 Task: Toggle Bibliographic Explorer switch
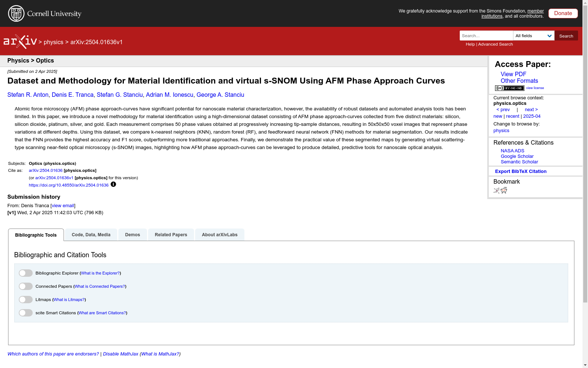tap(26, 273)
